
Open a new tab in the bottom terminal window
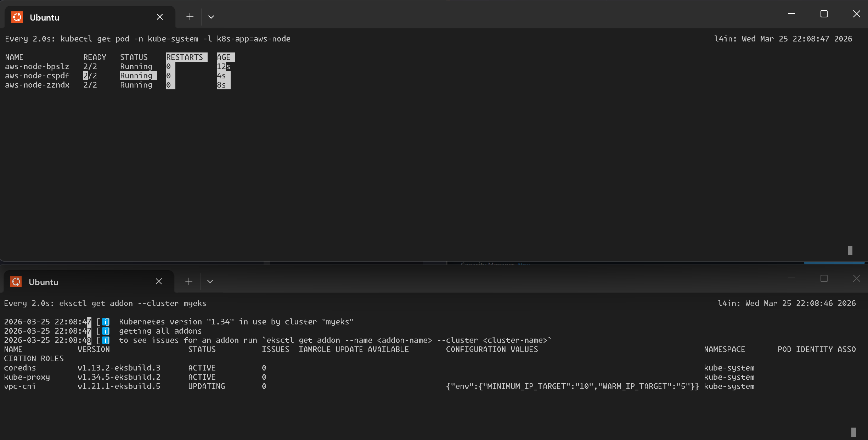(x=188, y=281)
